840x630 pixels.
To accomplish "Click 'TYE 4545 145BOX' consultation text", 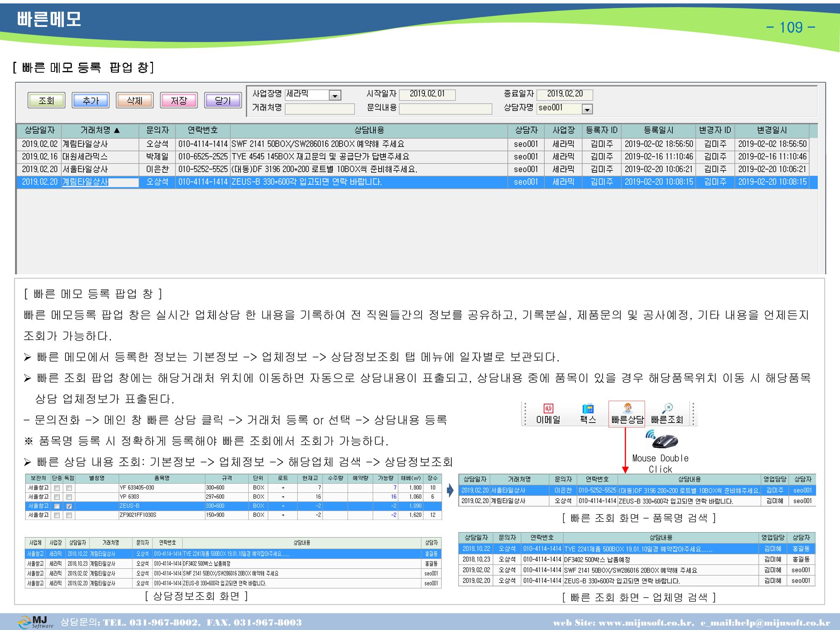I will 320,157.
